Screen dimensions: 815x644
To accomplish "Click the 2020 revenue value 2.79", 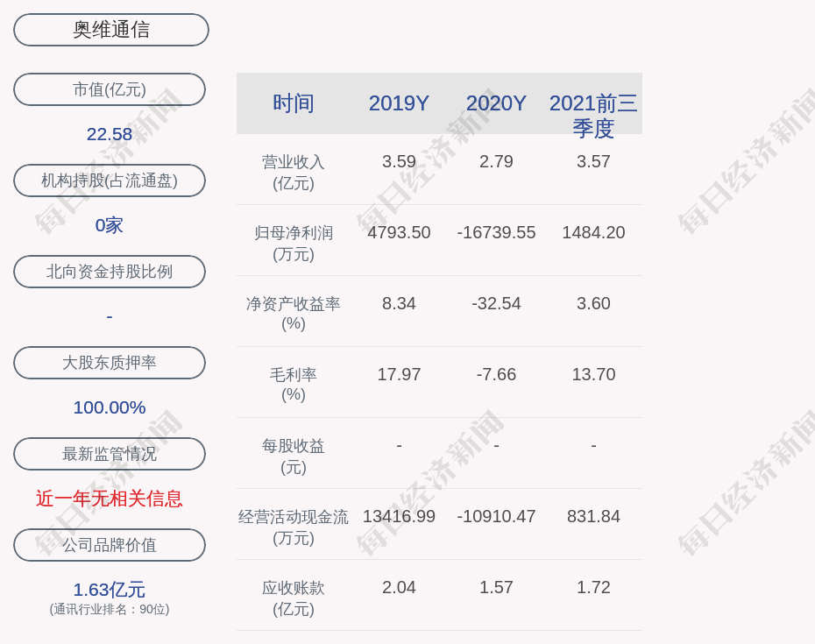I will point(496,161).
